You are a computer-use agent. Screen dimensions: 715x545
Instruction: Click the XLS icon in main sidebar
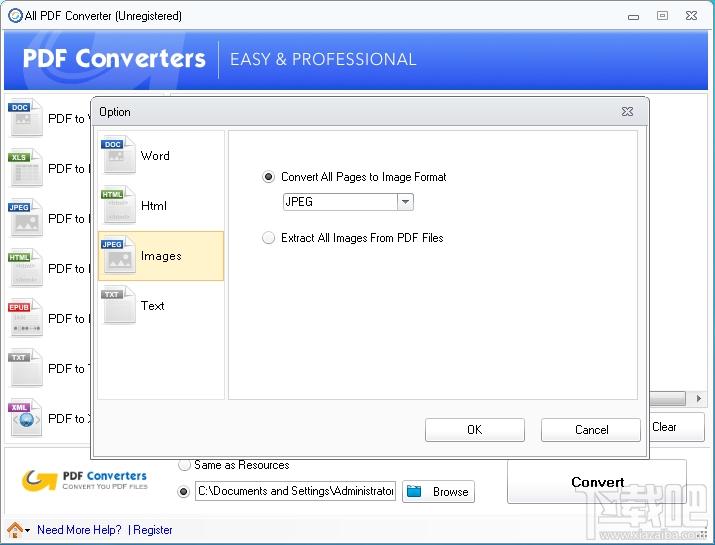(26, 168)
